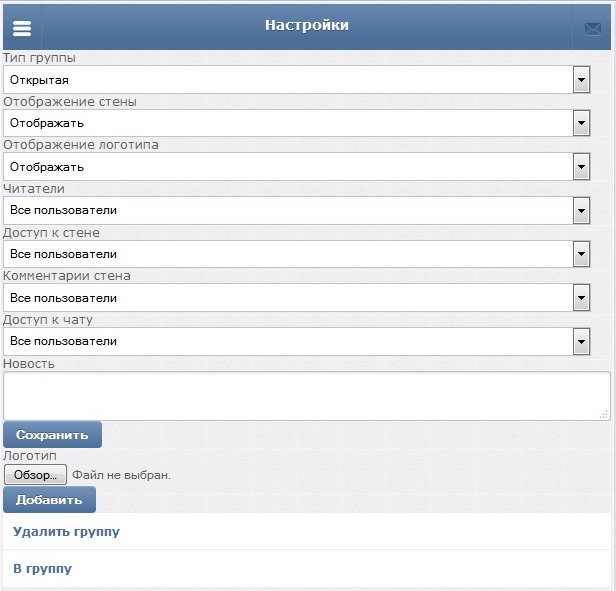
Task: Expand the Тип группы dropdown arrow
Action: point(581,80)
